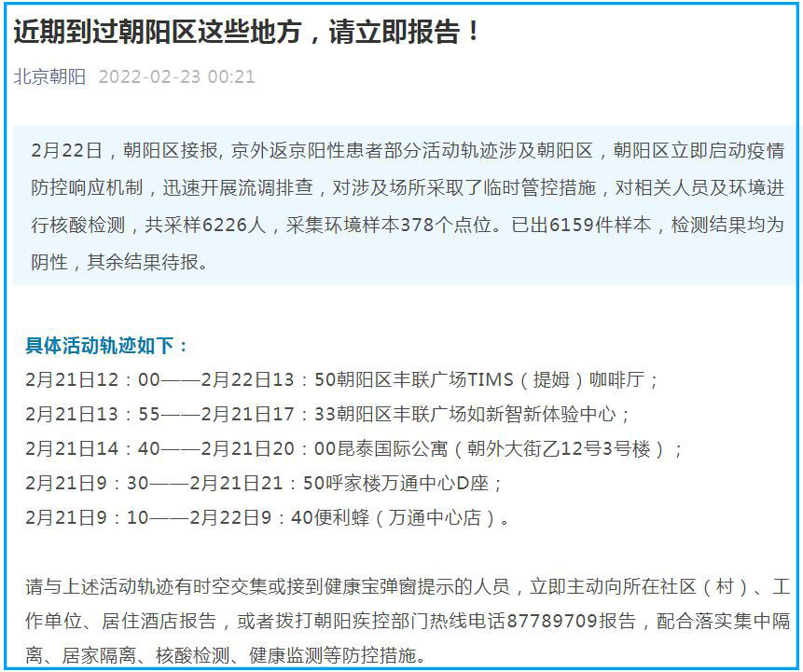Click the publish date 2022-02-23 00:21
803x672 pixels.
tap(176, 76)
